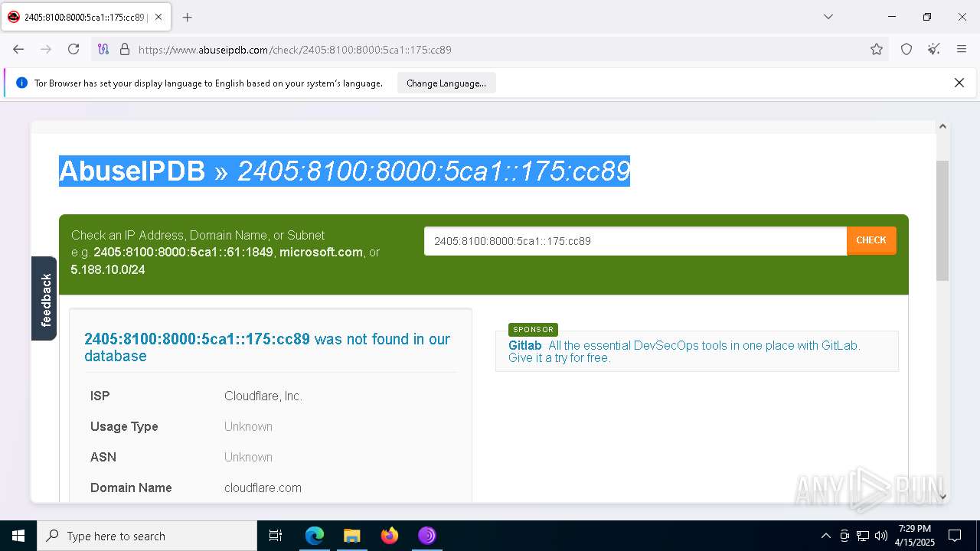The height and width of the screenshot is (551, 980).
Task: Click the Cloudflare, Inc. ISP value
Action: (263, 396)
